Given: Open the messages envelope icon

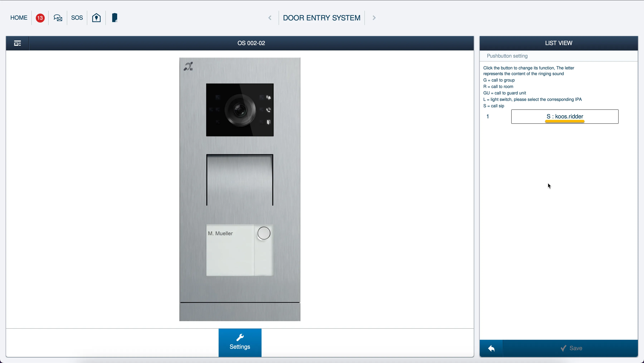Looking at the screenshot, I should coord(58,18).
